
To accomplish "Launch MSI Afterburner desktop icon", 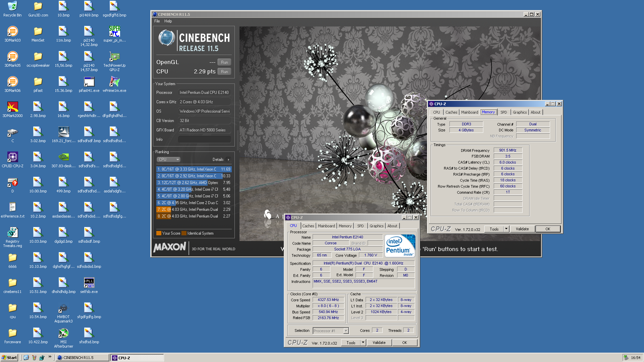I will pyautogui.click(x=63, y=338).
